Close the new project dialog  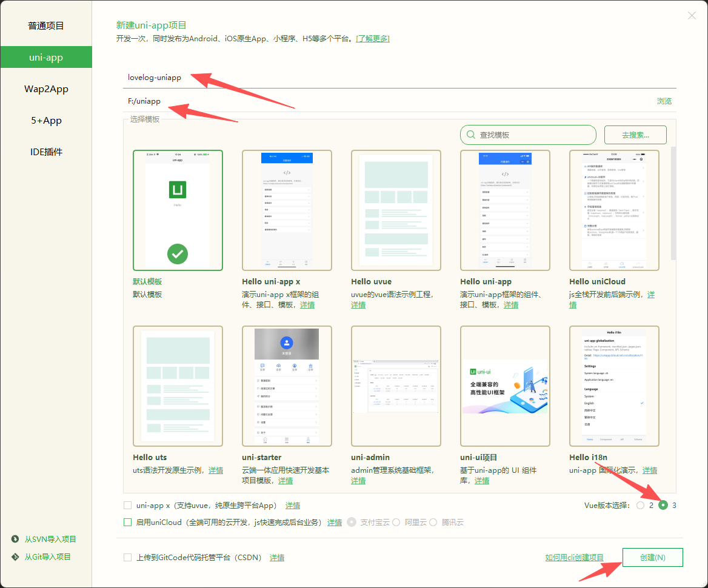[692, 16]
